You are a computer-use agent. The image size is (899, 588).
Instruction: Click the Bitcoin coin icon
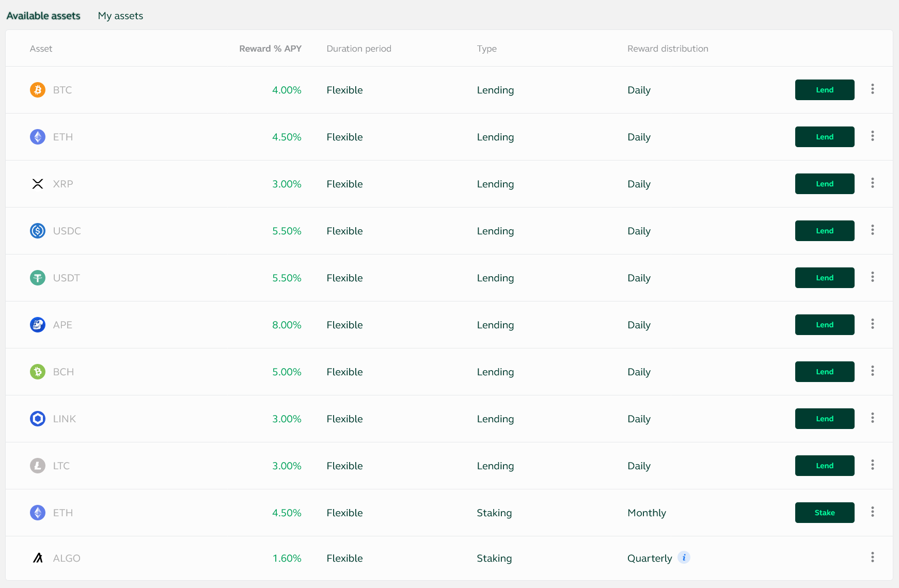pyautogui.click(x=38, y=90)
